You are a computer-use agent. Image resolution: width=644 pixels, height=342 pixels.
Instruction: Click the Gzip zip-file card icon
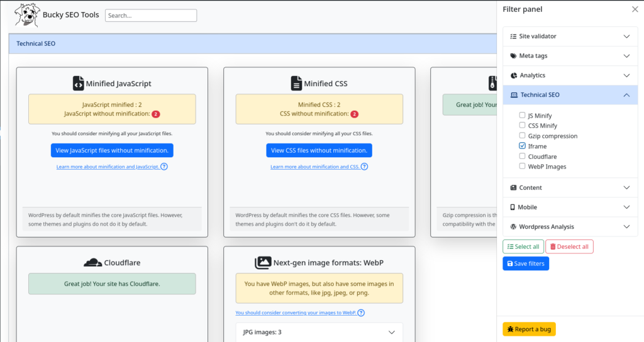tap(492, 84)
